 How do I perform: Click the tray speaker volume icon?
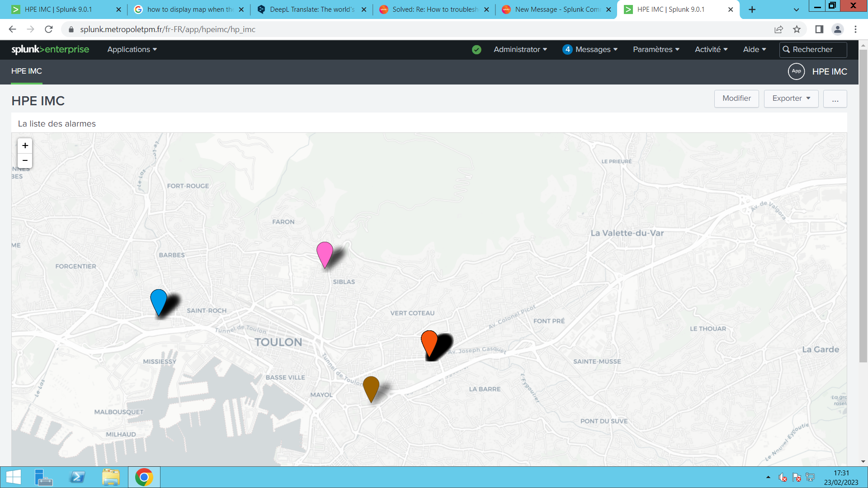pyautogui.click(x=783, y=477)
